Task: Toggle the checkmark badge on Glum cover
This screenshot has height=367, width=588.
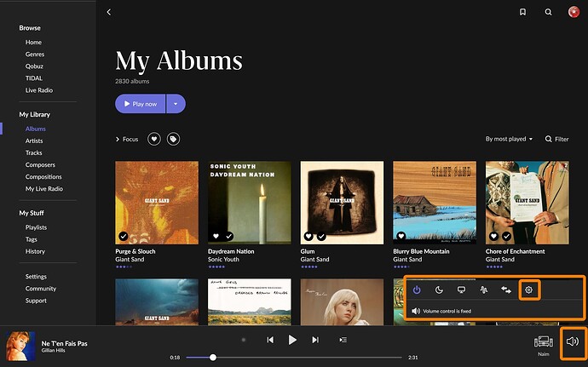Action: [321, 236]
